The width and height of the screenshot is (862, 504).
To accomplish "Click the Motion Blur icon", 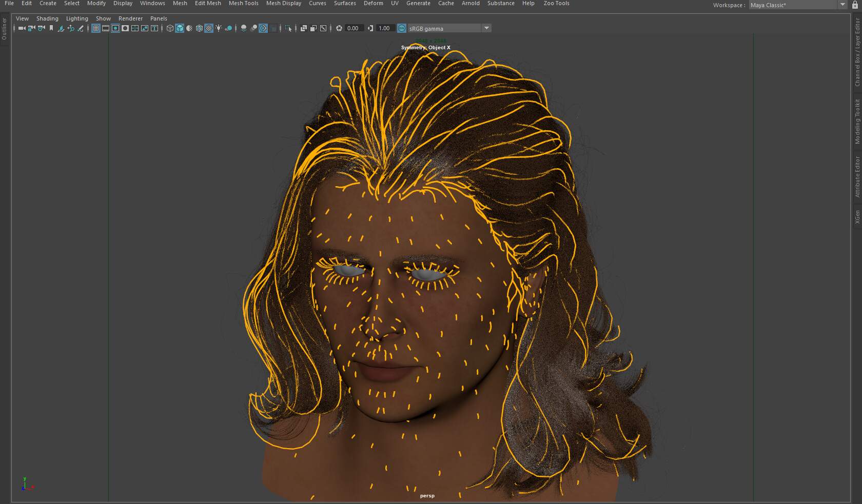I will (x=253, y=28).
